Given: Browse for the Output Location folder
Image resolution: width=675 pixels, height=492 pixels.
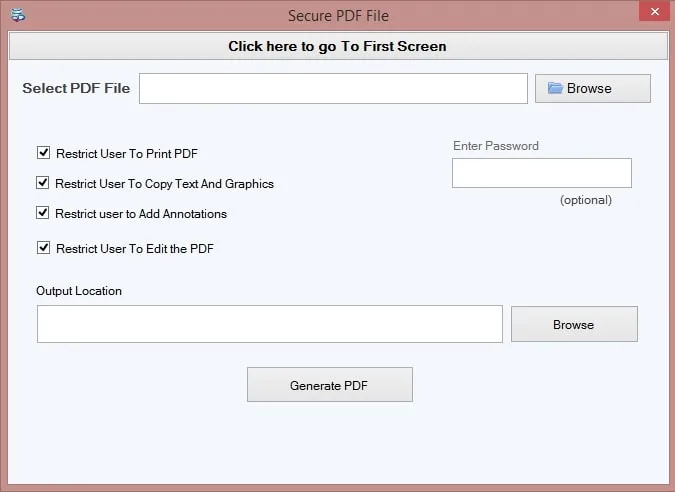Looking at the screenshot, I should coord(574,324).
